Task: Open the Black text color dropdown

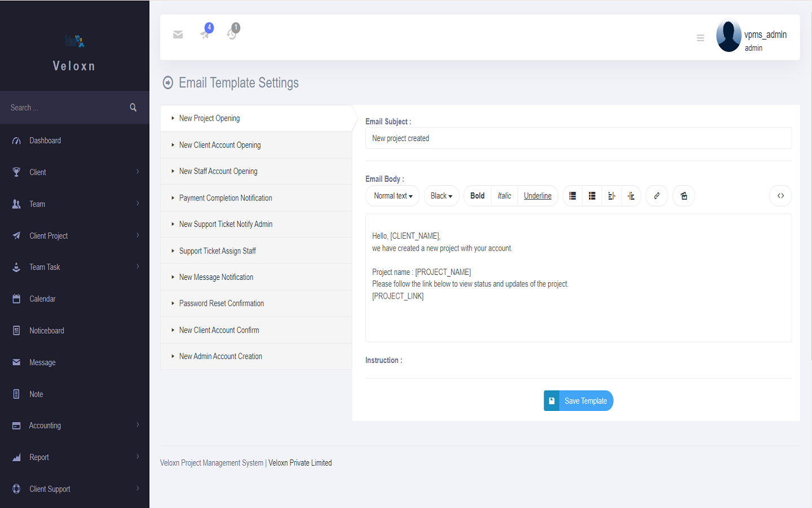Action: point(441,196)
